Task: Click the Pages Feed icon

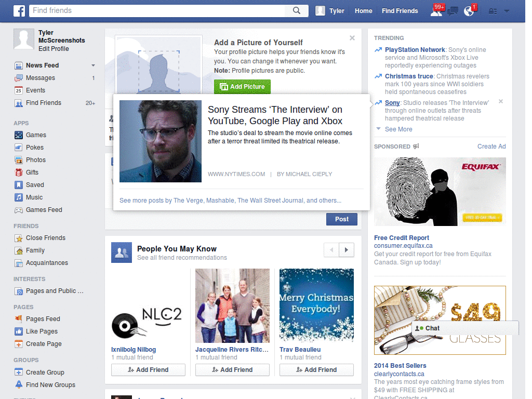Action: (19, 319)
